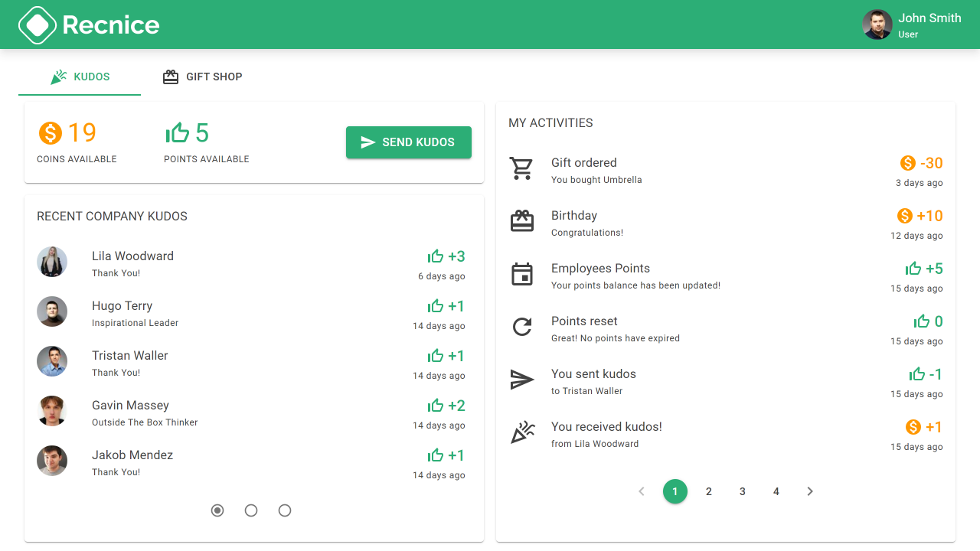Click Jakob Mendez's avatar picture
The height and width of the screenshot is (551, 980).
[52, 461]
